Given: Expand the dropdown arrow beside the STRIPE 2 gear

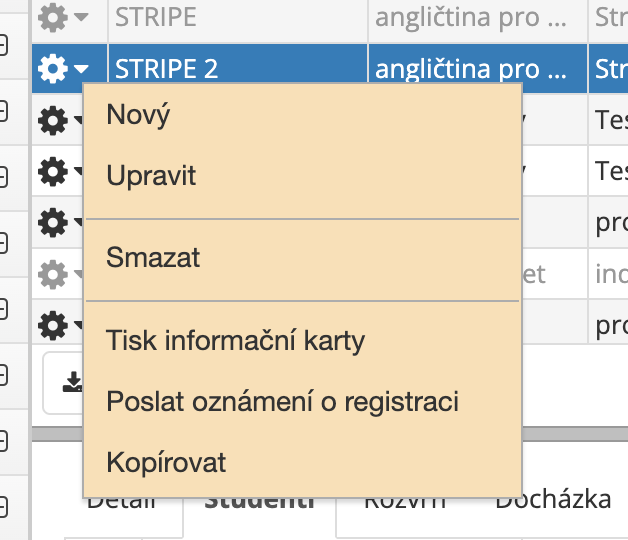Looking at the screenshot, I should coord(81,69).
